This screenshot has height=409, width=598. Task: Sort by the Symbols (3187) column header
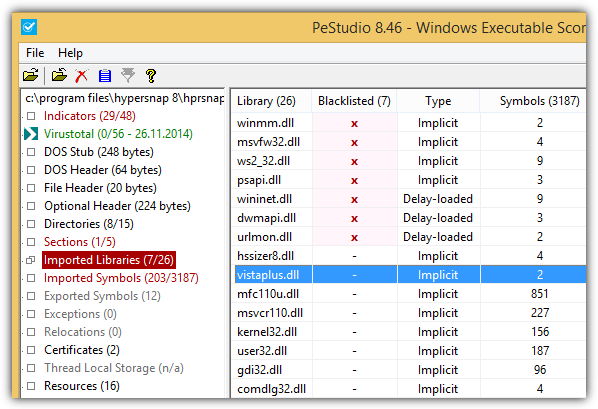(539, 101)
